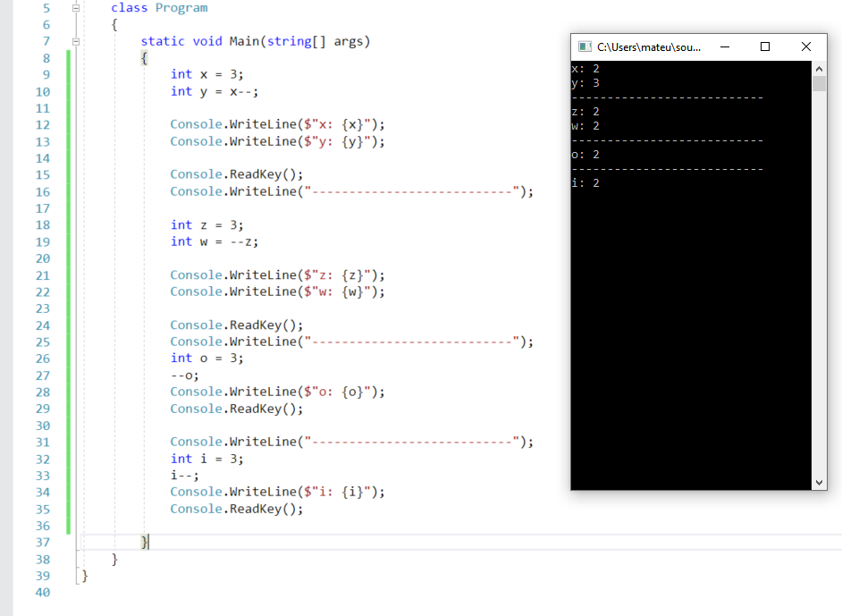Click the closing brace on line 37
The image size is (842, 616).
tap(144, 543)
